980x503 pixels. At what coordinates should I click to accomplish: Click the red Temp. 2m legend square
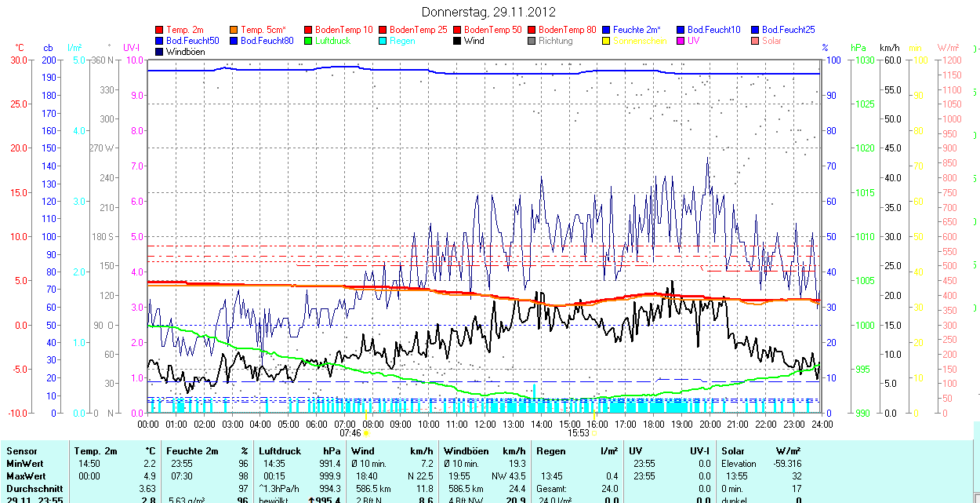click(160, 30)
